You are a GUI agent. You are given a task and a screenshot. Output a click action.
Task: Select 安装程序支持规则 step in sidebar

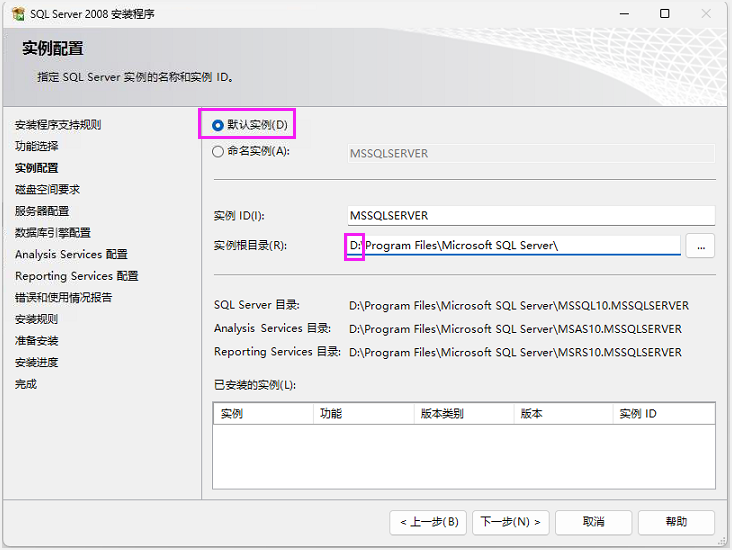click(x=58, y=125)
